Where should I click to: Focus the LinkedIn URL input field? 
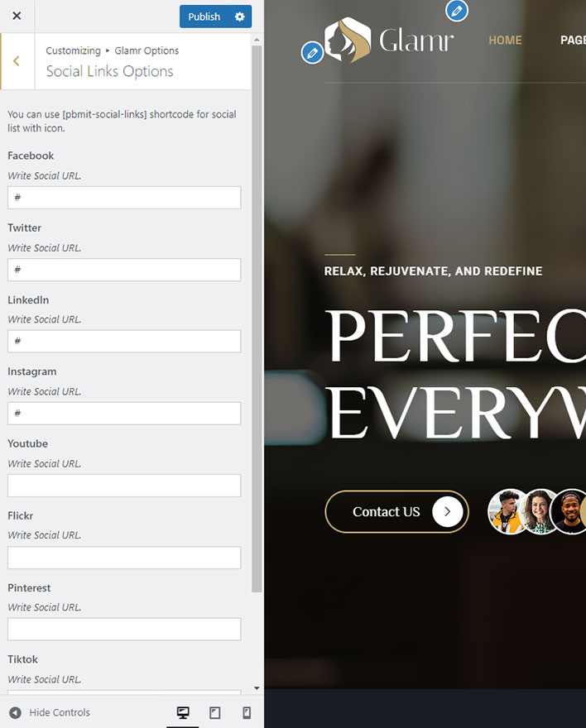[x=124, y=341]
